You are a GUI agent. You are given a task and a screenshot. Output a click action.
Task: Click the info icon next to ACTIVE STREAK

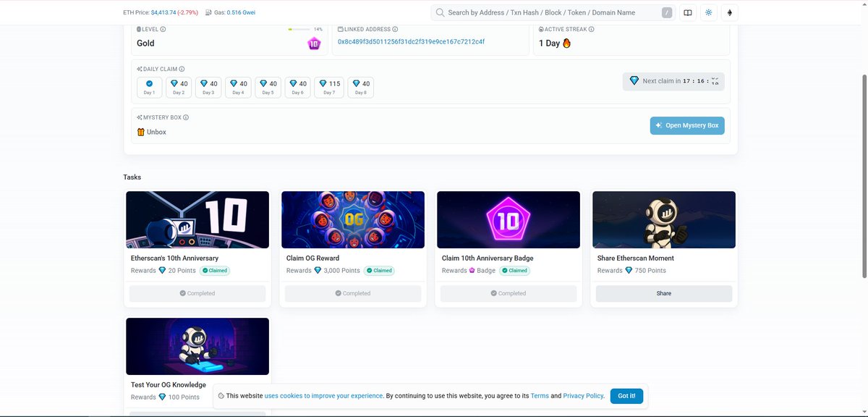(590, 29)
